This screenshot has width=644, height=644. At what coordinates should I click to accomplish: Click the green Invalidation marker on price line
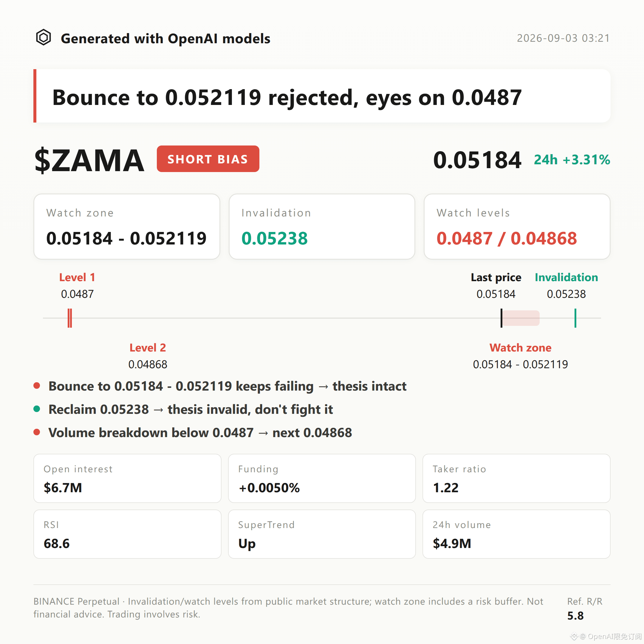click(x=575, y=318)
